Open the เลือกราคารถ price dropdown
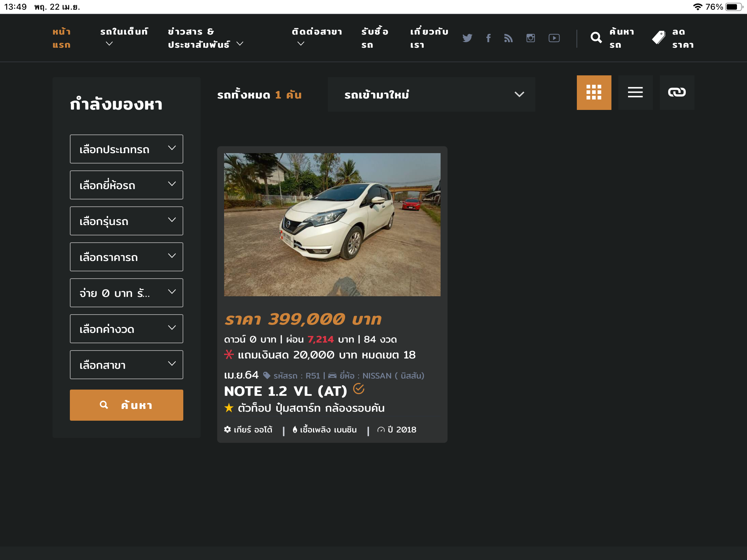Image resolution: width=747 pixels, height=560 pixels. tap(126, 257)
